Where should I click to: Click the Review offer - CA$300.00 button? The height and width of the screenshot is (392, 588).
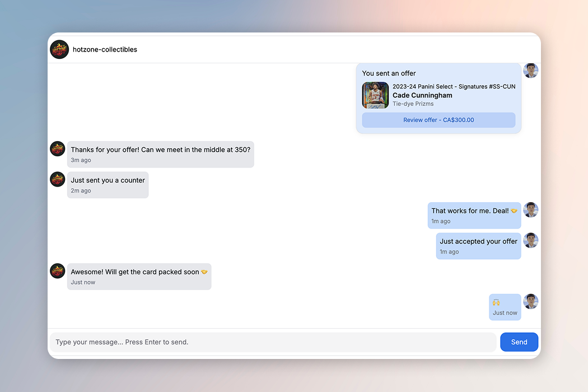point(438,120)
